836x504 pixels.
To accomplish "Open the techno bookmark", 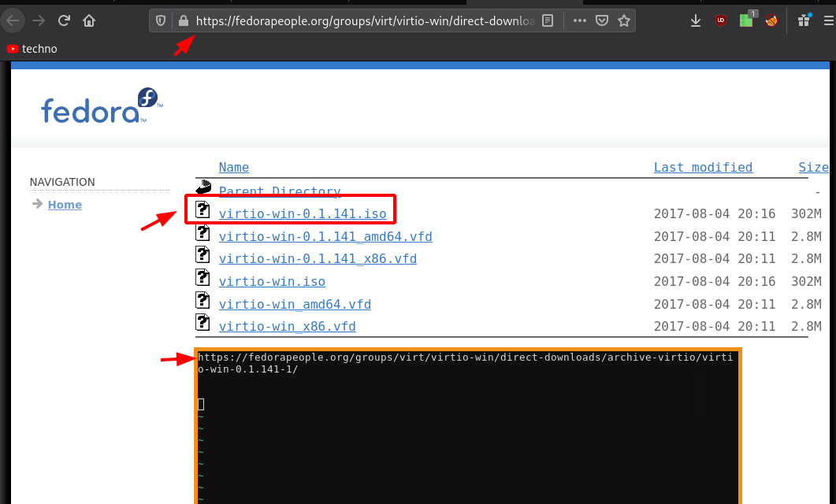I will coord(32,49).
